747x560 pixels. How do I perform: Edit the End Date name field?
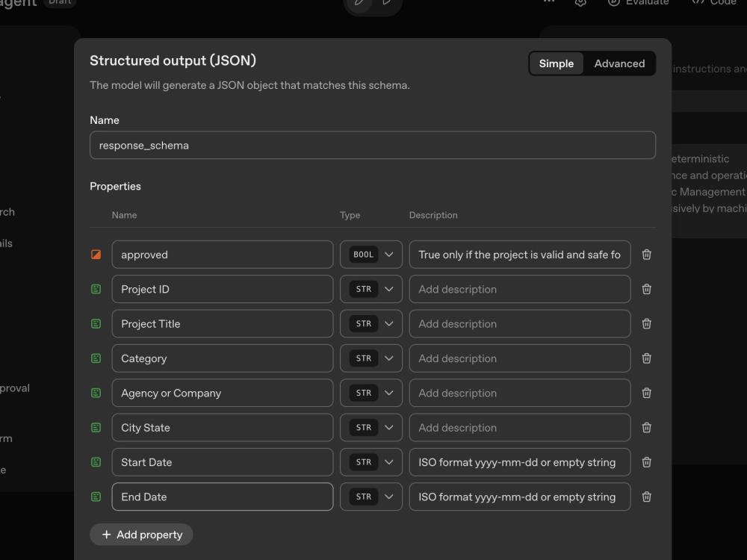pyautogui.click(x=223, y=497)
